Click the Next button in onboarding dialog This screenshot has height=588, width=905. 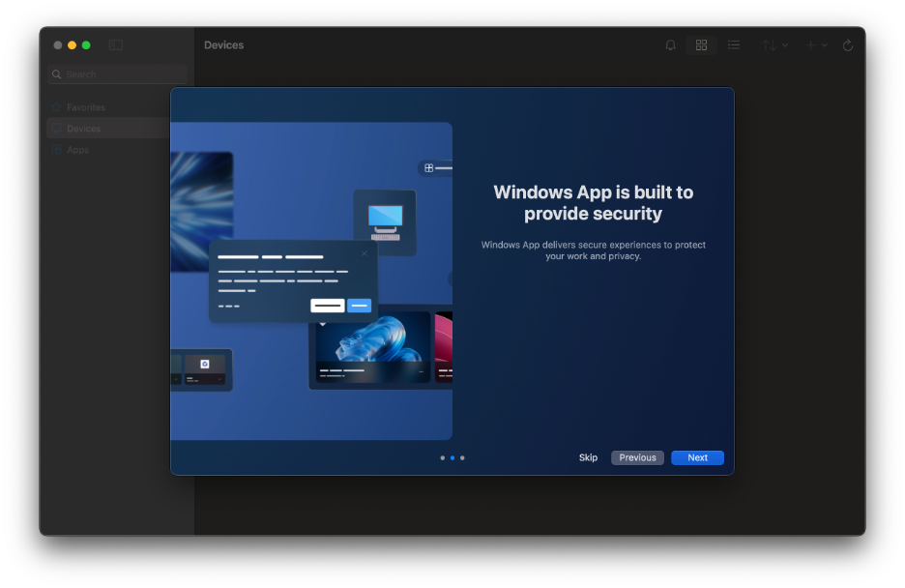click(697, 457)
